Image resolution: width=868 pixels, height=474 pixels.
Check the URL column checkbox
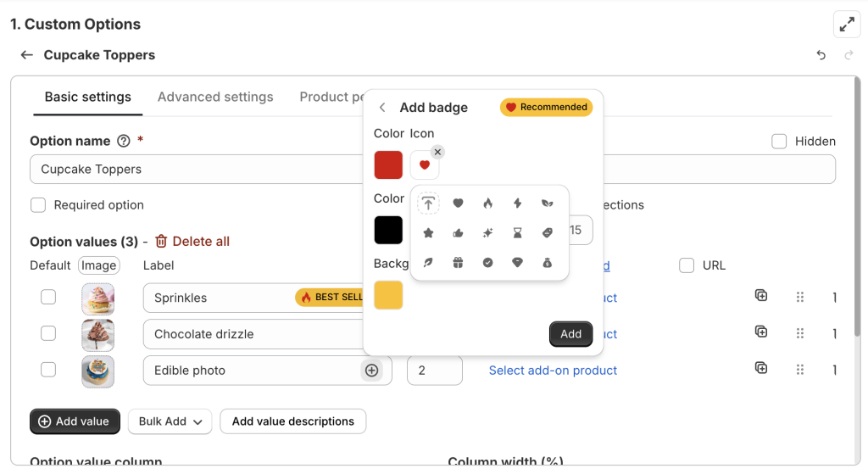pos(687,265)
